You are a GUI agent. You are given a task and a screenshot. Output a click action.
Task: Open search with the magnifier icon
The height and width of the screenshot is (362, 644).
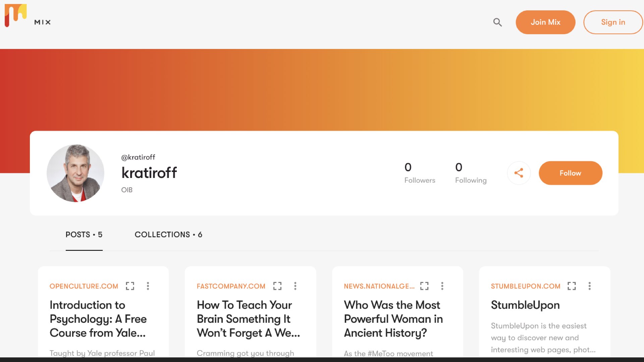497,22
